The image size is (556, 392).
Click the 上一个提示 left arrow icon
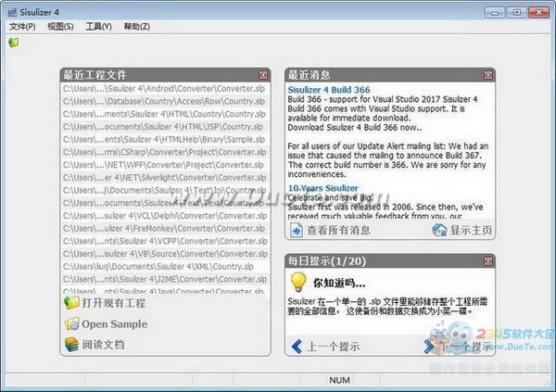tap(297, 347)
